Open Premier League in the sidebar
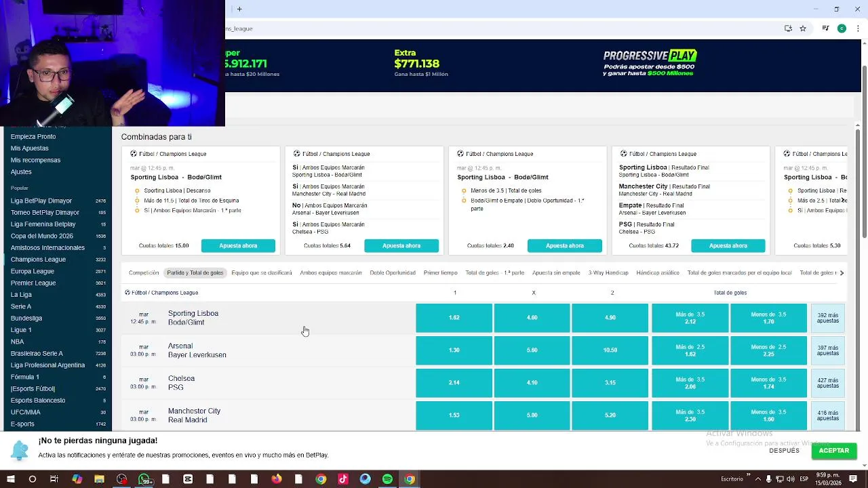 pos(33,283)
